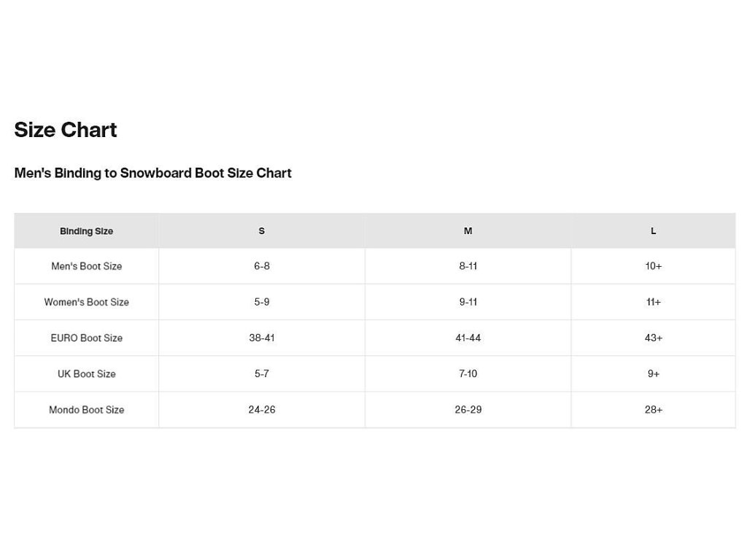Select the UK Boot Size row label
Image resolution: width=747 pixels, height=560 pixels.
tap(86, 374)
